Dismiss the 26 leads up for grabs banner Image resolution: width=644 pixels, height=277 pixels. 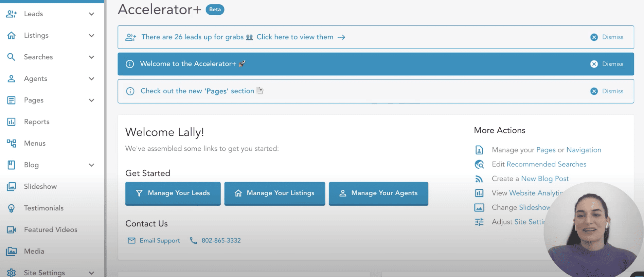click(607, 37)
